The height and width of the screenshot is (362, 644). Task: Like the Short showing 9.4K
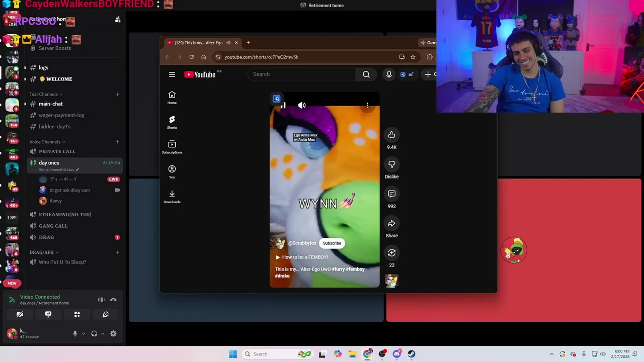(391, 135)
